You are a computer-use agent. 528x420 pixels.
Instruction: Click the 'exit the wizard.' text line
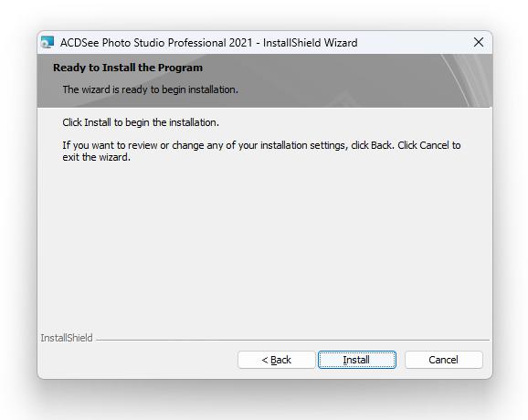(96, 157)
